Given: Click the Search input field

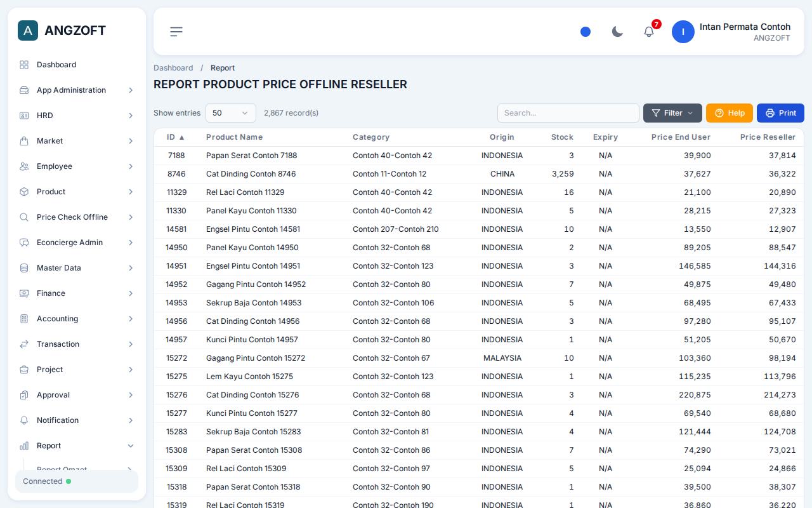Looking at the screenshot, I should point(568,113).
